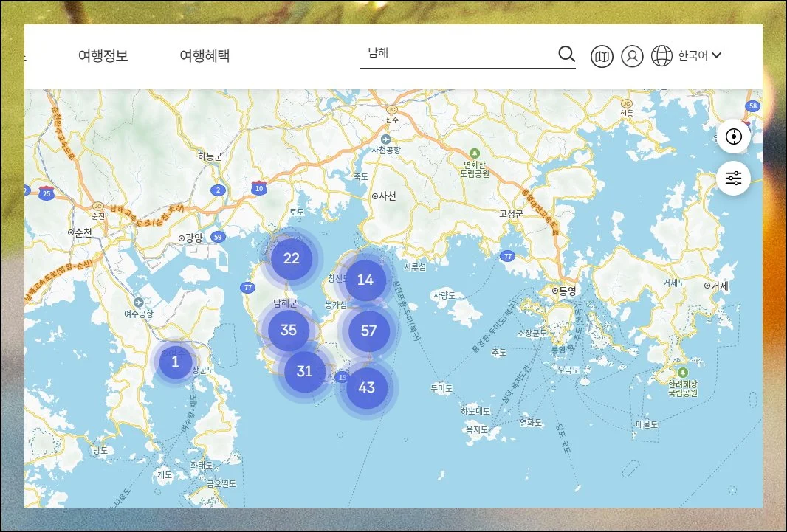The image size is (787, 532).
Task: Expand the cluster marker labeled 57
Action: pyautogui.click(x=368, y=331)
